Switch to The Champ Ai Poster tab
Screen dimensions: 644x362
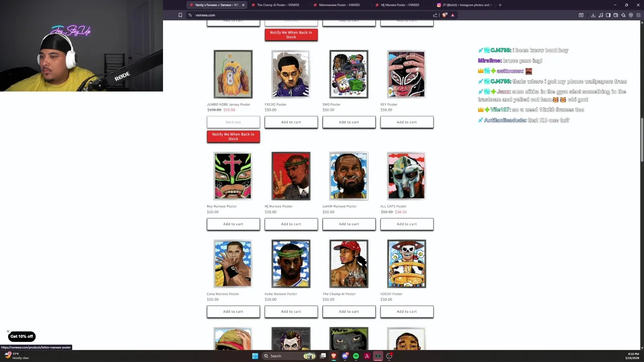pyautogui.click(x=278, y=5)
